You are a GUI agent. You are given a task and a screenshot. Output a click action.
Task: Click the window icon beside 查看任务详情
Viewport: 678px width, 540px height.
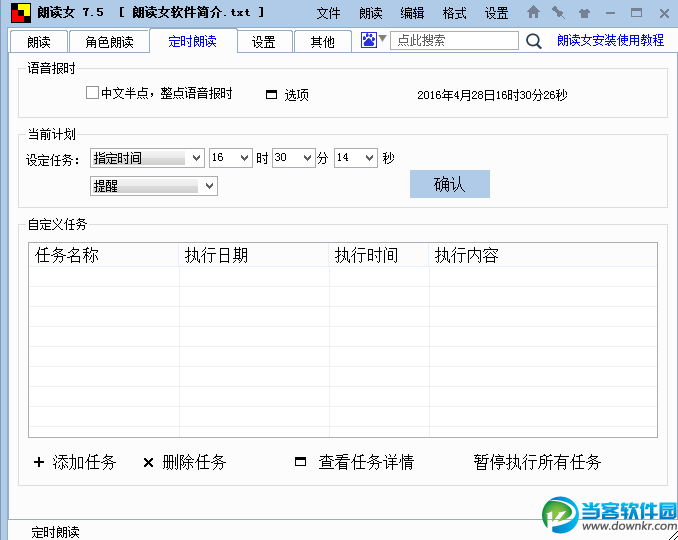click(x=301, y=462)
